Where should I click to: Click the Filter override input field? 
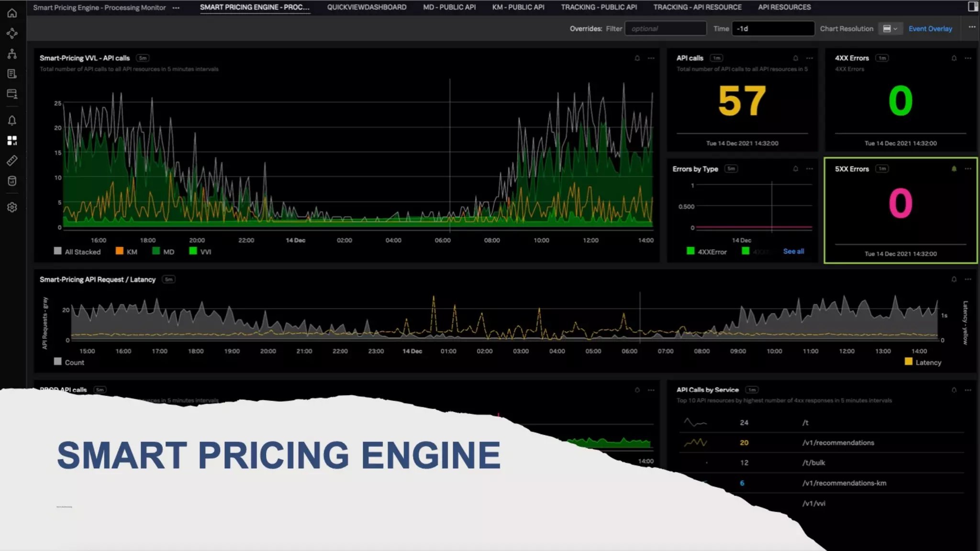(x=665, y=29)
